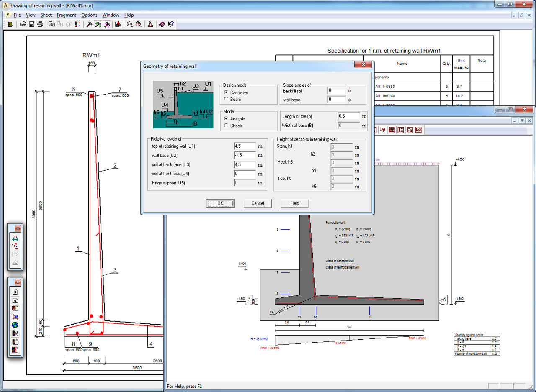Click the Cancel button

click(x=258, y=203)
